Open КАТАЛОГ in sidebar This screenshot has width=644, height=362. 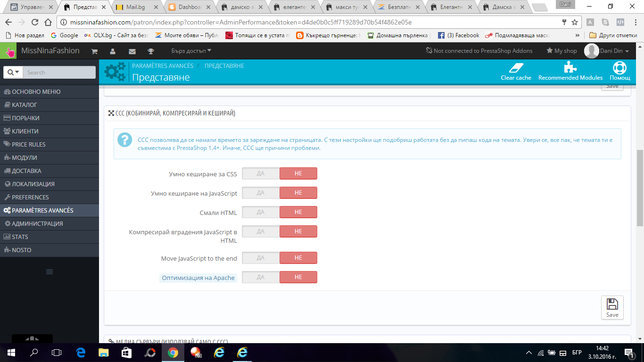click(50, 105)
